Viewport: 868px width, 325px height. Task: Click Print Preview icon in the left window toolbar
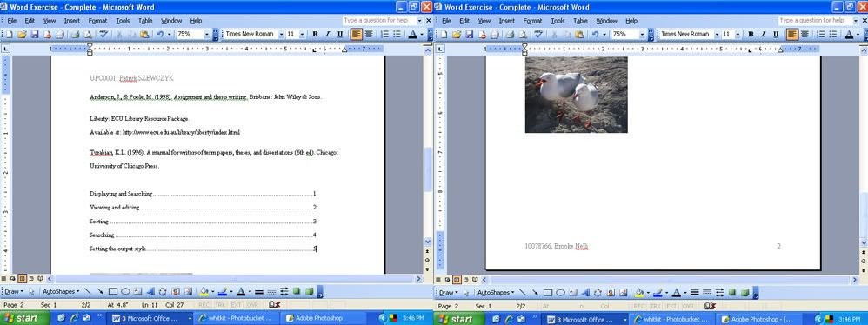click(88, 34)
